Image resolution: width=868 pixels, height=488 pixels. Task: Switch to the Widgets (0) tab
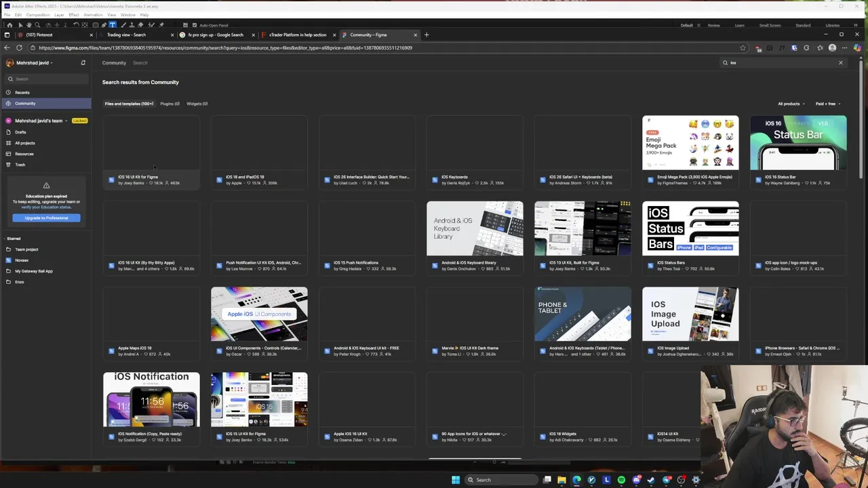click(x=197, y=104)
